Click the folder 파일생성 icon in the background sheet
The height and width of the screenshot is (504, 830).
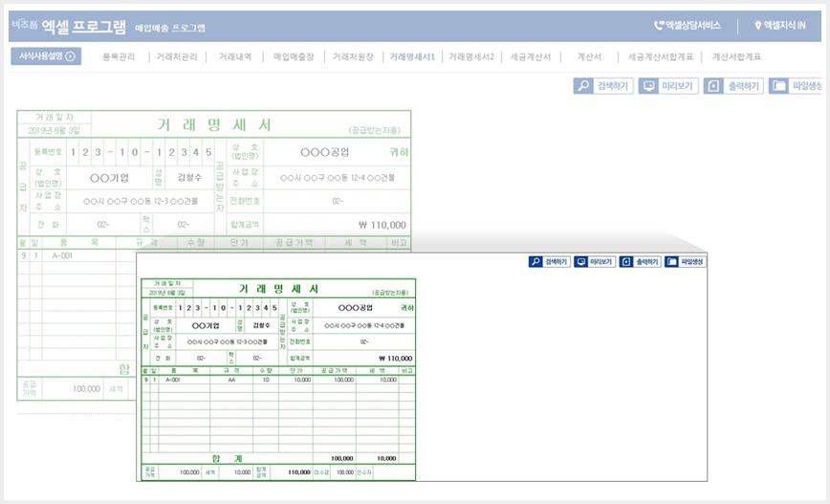(x=778, y=86)
